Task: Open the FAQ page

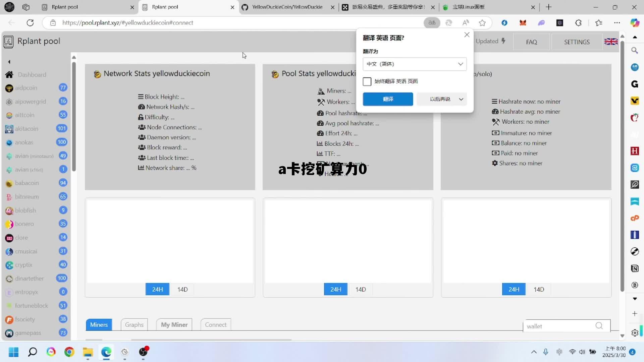Action: pos(531,42)
